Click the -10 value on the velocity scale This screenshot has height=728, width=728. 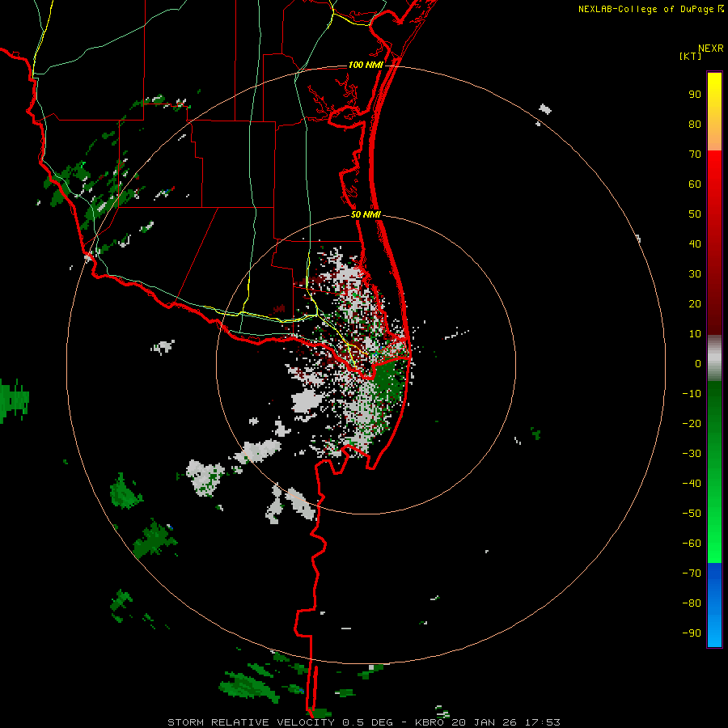coord(692,394)
